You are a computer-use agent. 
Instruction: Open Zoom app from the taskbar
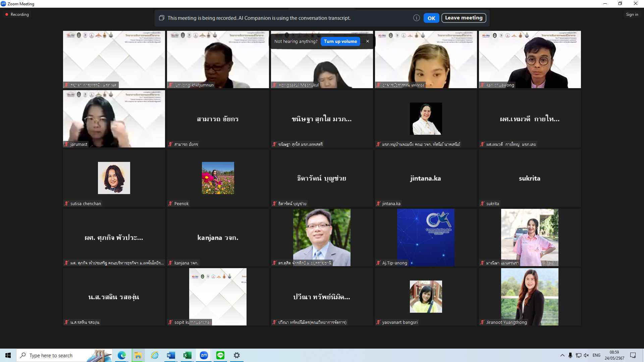[x=204, y=355]
